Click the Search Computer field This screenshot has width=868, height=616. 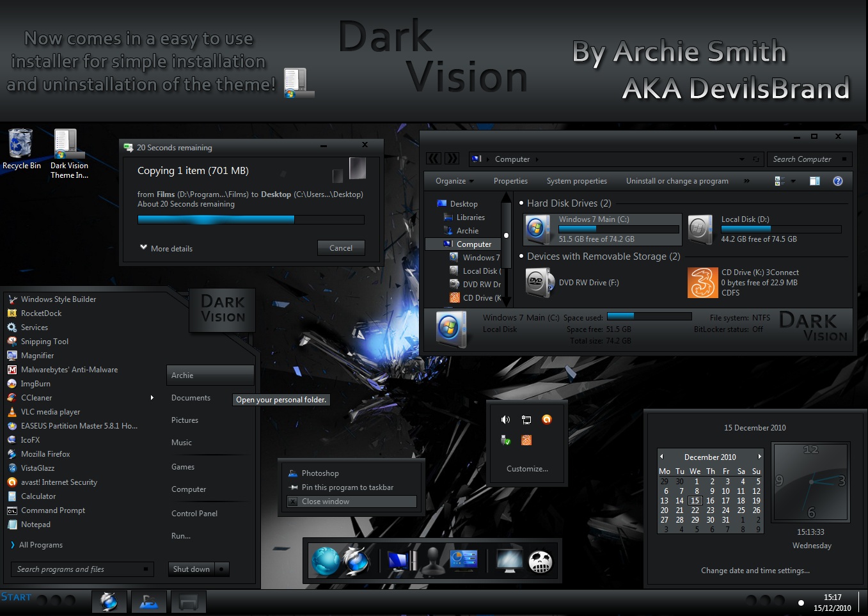tap(809, 159)
